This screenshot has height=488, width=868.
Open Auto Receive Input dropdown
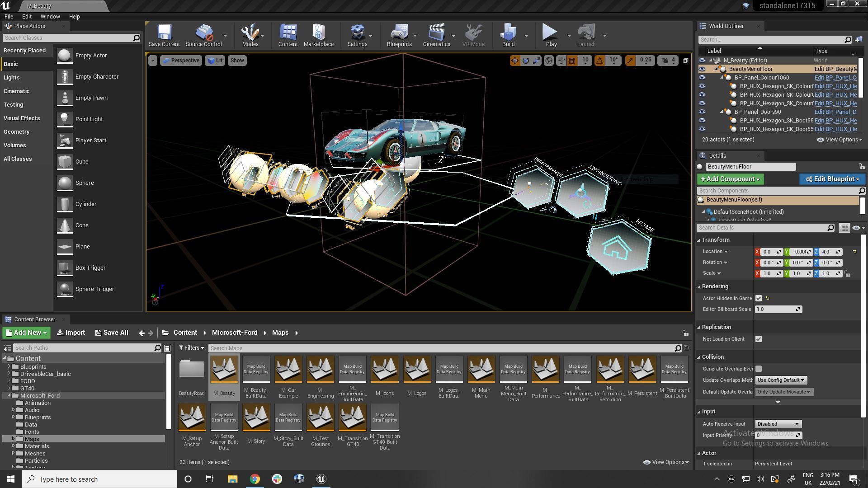click(778, 424)
